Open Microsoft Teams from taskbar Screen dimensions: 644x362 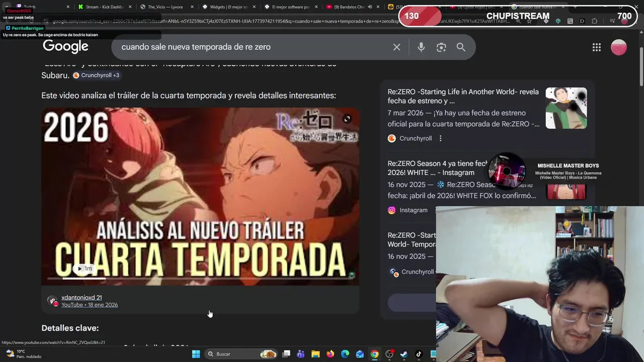(301, 354)
